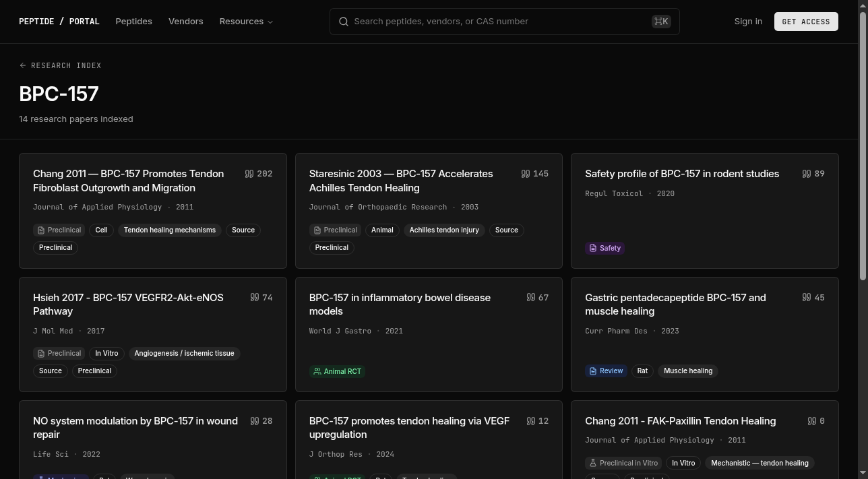
Task: Click citation quote icon showing 28
Action: coord(255,421)
